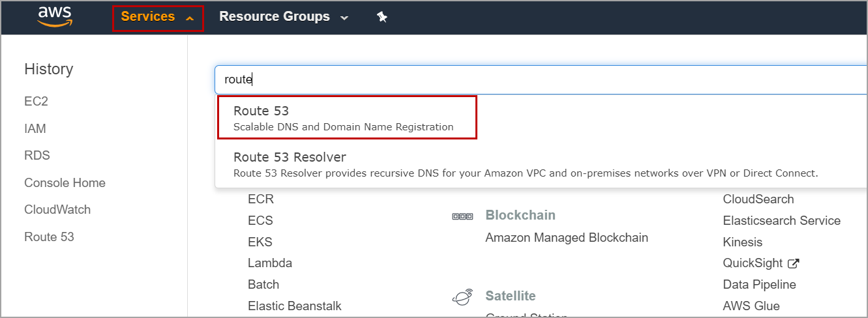This screenshot has height=318, width=868.
Task: Click the Satellite category icon
Action: (x=462, y=297)
